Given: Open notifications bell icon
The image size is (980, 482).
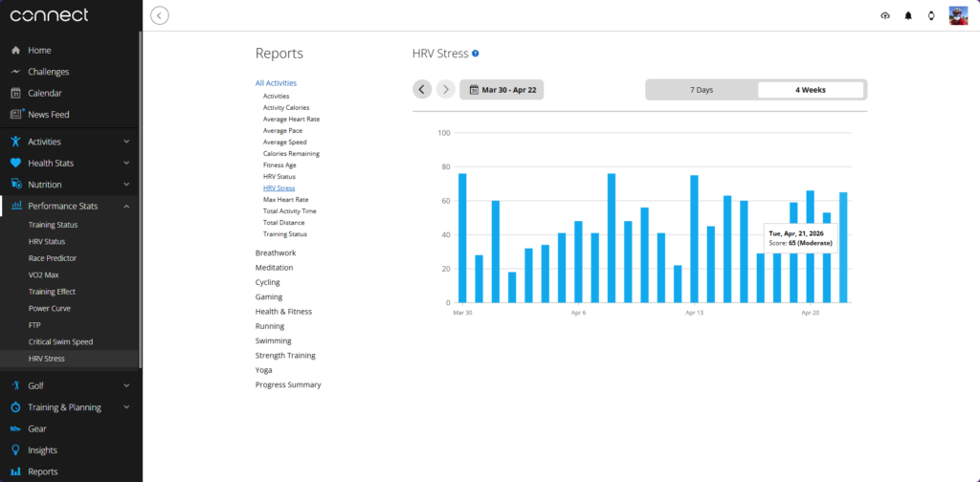Looking at the screenshot, I should pyautogui.click(x=908, y=16).
